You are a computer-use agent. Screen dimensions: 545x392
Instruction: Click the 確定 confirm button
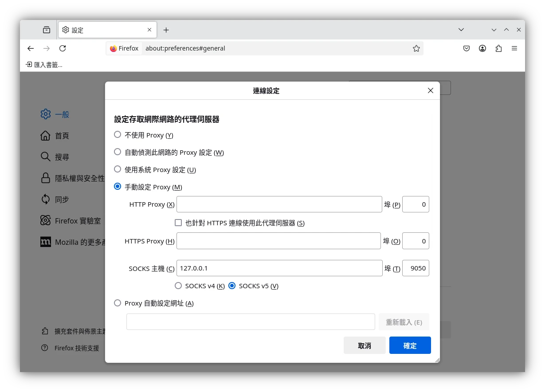410,345
